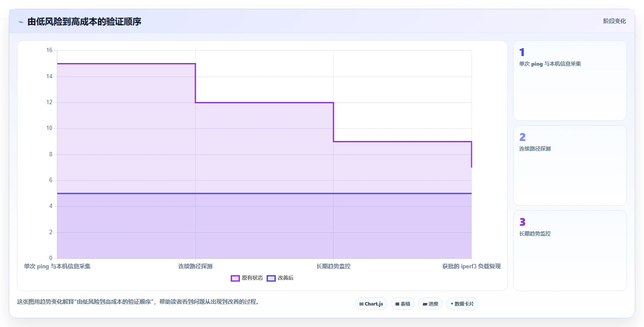Click the y-axis value 12
Viewport: 644px width, 327px height.
49,102
